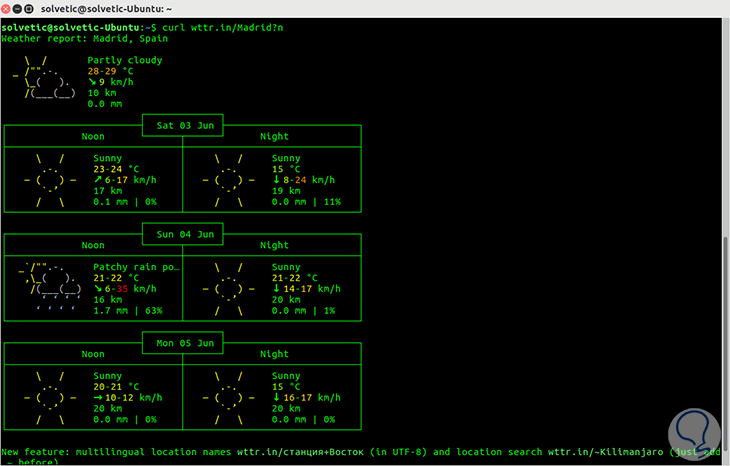Maximize the terminal window
This screenshot has height=466, width=730.
point(28,8)
